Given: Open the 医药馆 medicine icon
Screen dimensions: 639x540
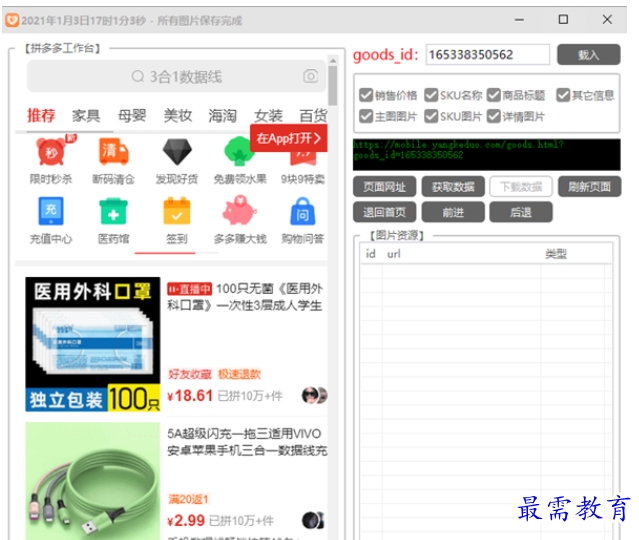Looking at the screenshot, I should click(114, 211).
